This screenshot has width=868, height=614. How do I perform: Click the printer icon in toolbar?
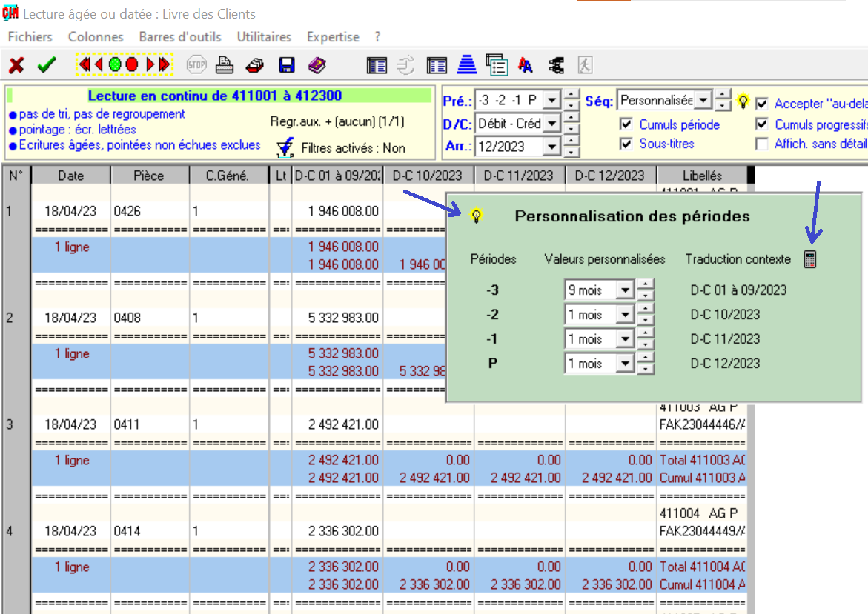[225, 65]
